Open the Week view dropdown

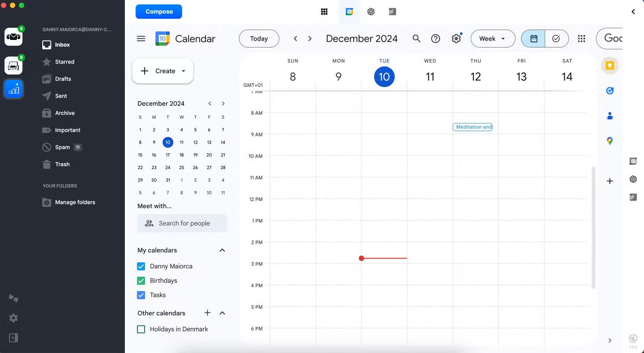click(x=493, y=38)
